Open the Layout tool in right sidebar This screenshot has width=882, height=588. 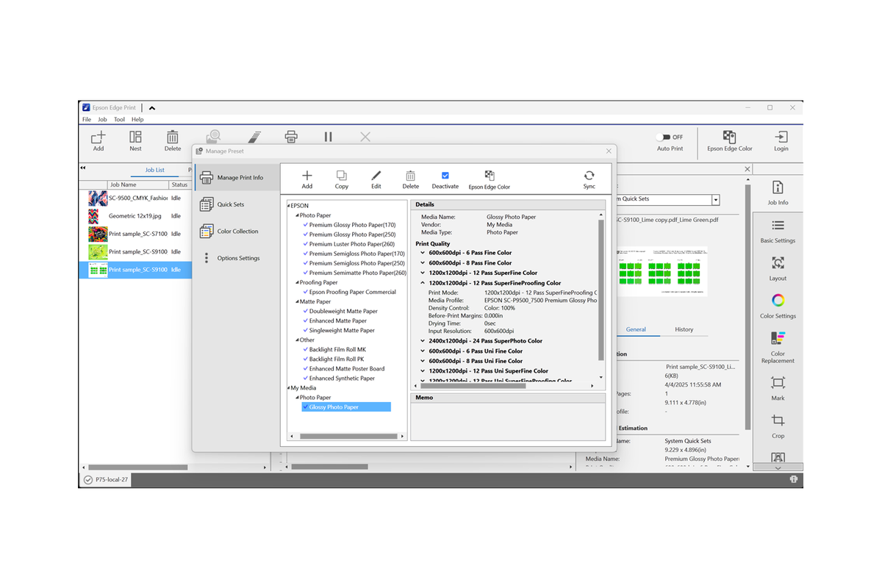pyautogui.click(x=778, y=268)
